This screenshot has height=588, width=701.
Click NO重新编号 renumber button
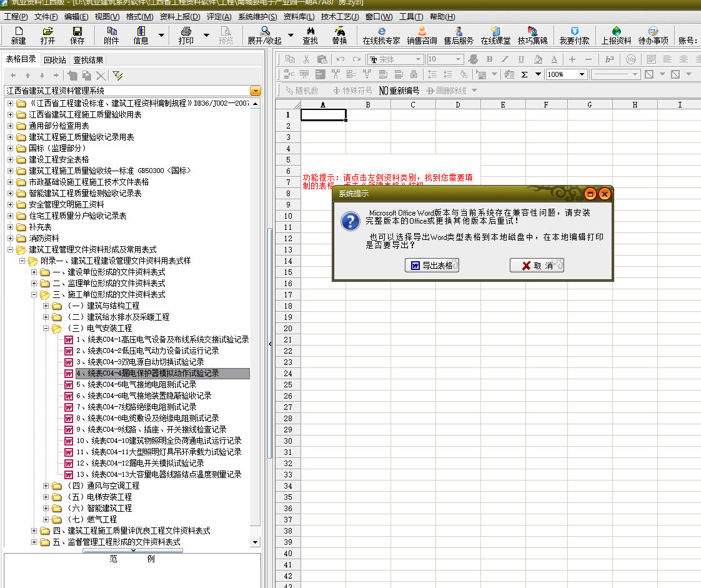coord(399,91)
